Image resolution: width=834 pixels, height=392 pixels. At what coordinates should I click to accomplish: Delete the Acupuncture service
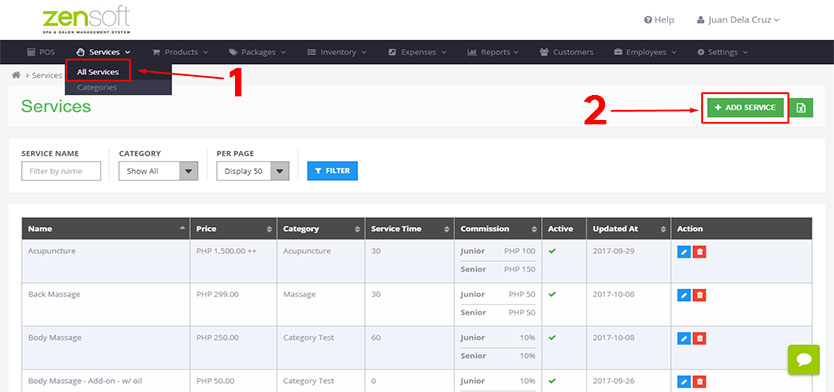(699, 252)
